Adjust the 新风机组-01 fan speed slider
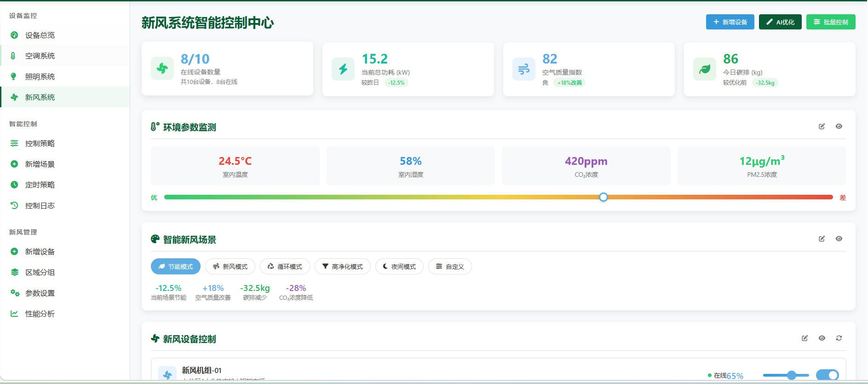The height and width of the screenshot is (384, 868). [791, 375]
